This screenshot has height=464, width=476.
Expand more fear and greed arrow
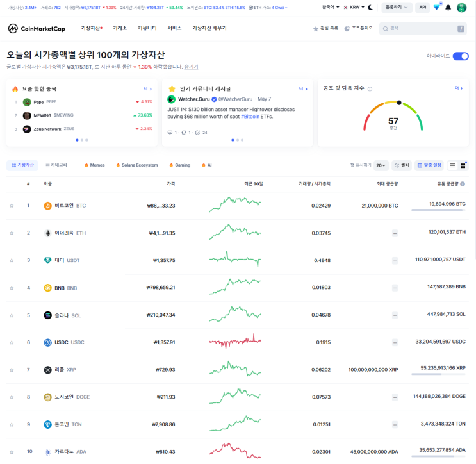pos(459,88)
